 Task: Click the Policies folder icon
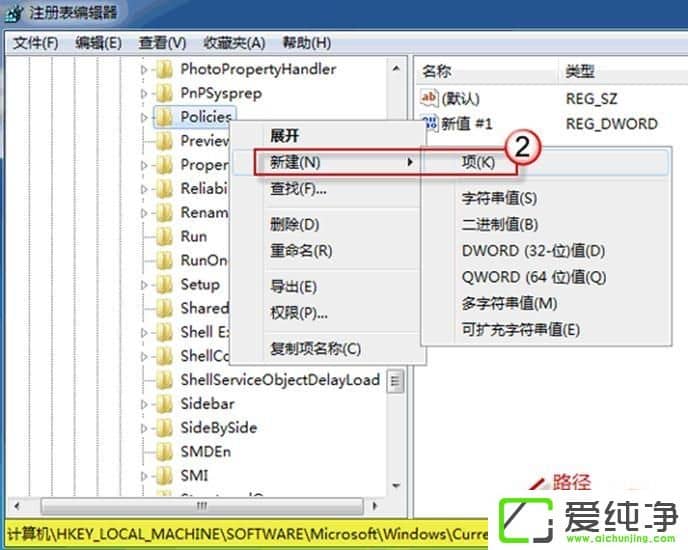pyautogui.click(x=165, y=117)
